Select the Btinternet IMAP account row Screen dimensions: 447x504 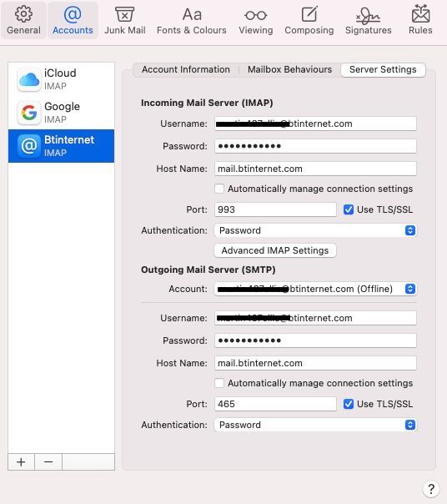[61, 146]
